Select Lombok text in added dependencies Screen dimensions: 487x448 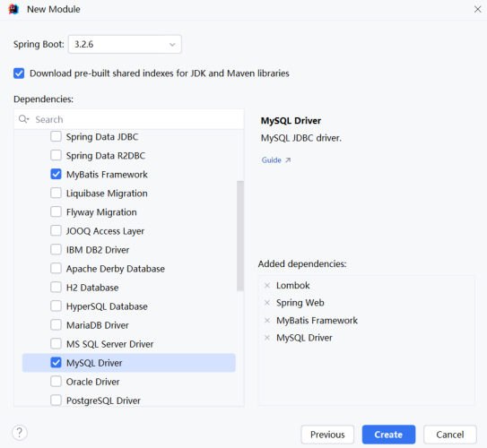click(x=293, y=286)
